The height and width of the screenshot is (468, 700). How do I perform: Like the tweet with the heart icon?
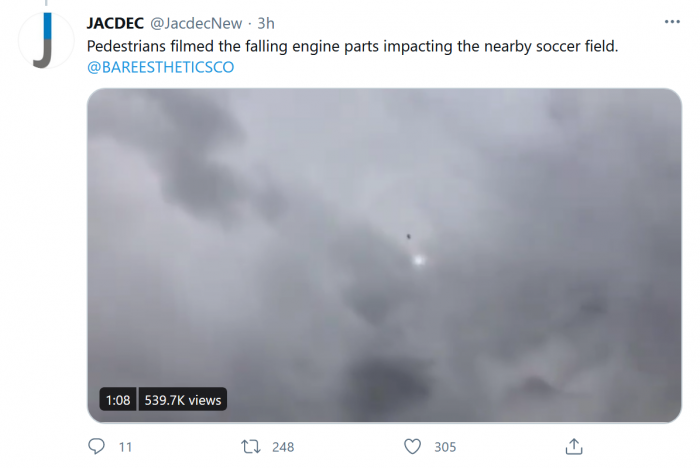(x=413, y=446)
